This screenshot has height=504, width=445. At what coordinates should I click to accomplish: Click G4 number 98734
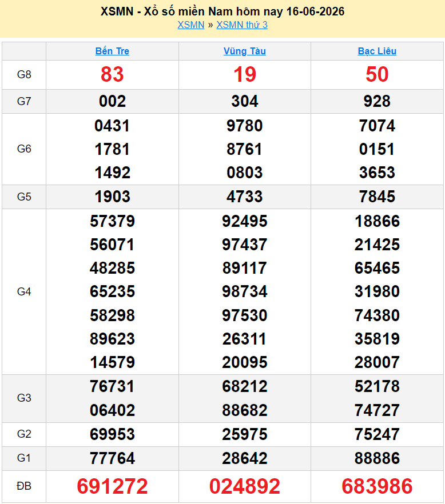click(245, 291)
